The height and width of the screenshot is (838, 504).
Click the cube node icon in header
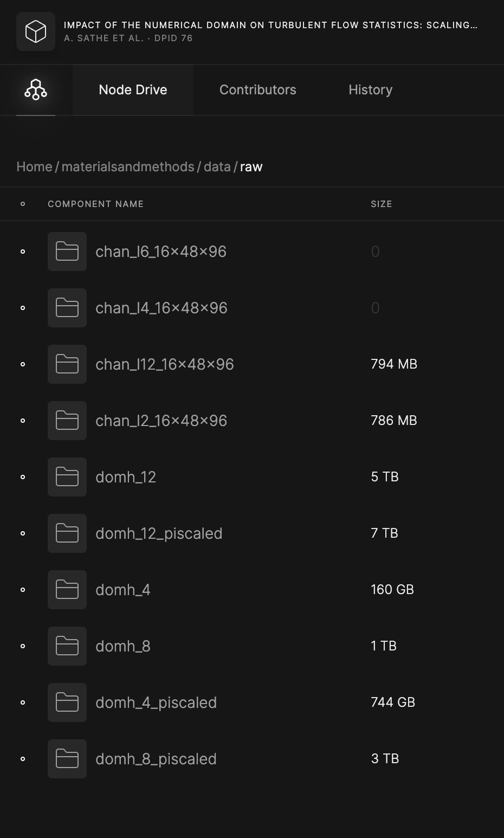pos(36,31)
